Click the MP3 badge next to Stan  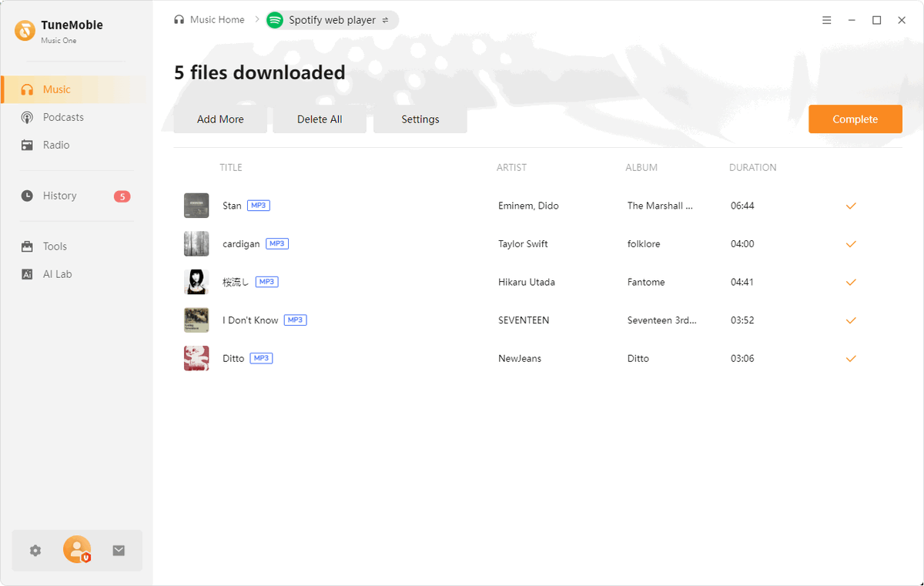point(259,206)
